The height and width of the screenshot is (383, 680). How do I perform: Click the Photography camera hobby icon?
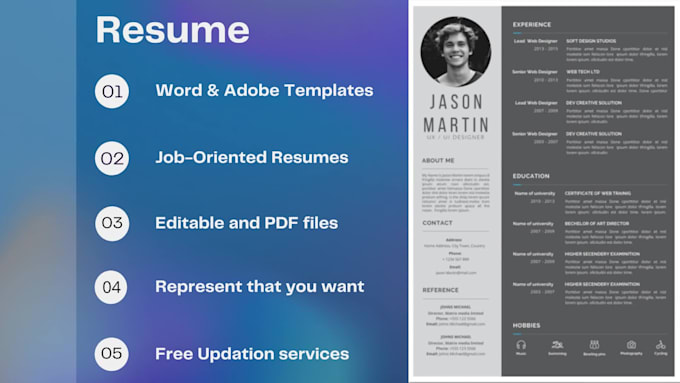click(631, 345)
